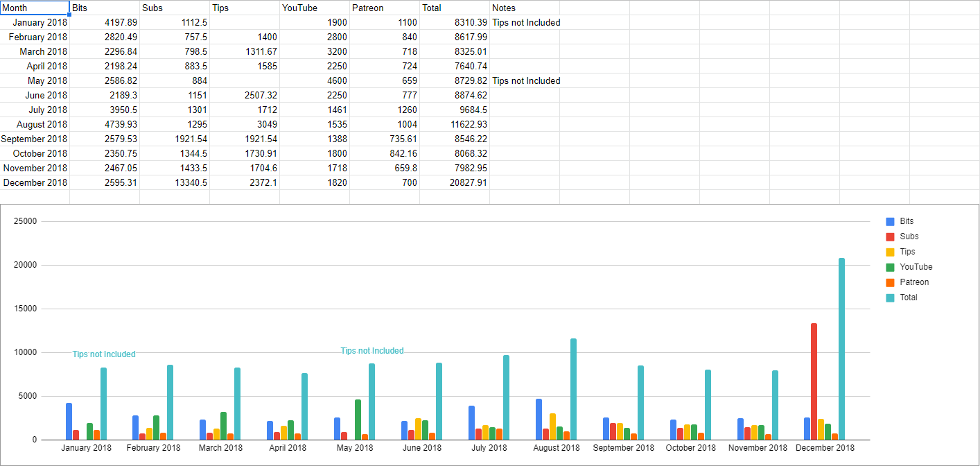Viewport: 980px width, 466px height.
Task: Click the teal Total bar for December 2018
Action: (841, 349)
